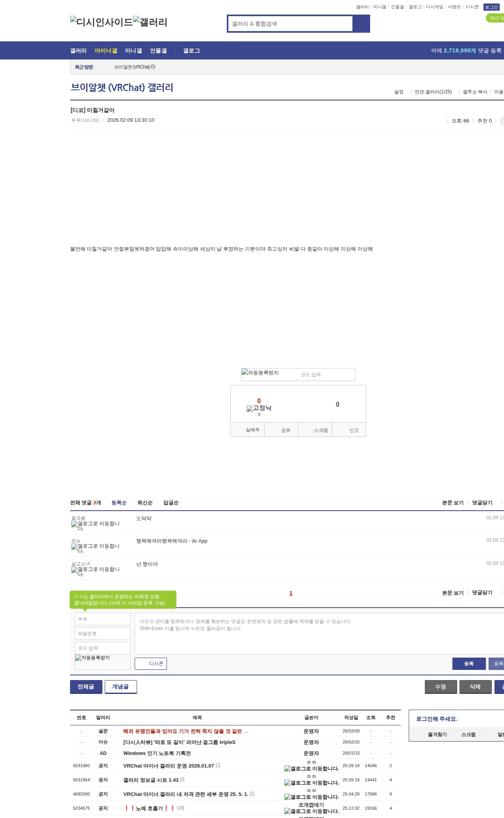The height and width of the screenshot is (818, 504).
Task: Click the 갤러리 logo image beside 디시인사이드
Action: (150, 22)
